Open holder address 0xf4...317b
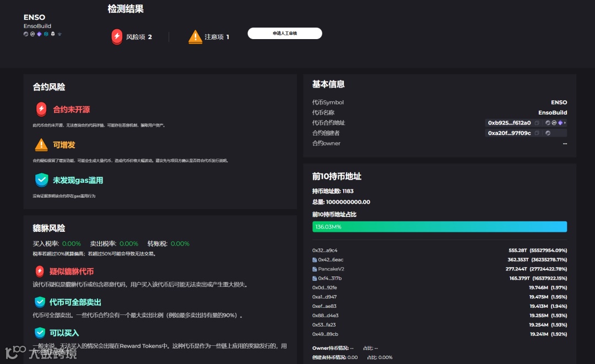Image resolution: width=595 pixels, height=364 pixels. click(330, 278)
